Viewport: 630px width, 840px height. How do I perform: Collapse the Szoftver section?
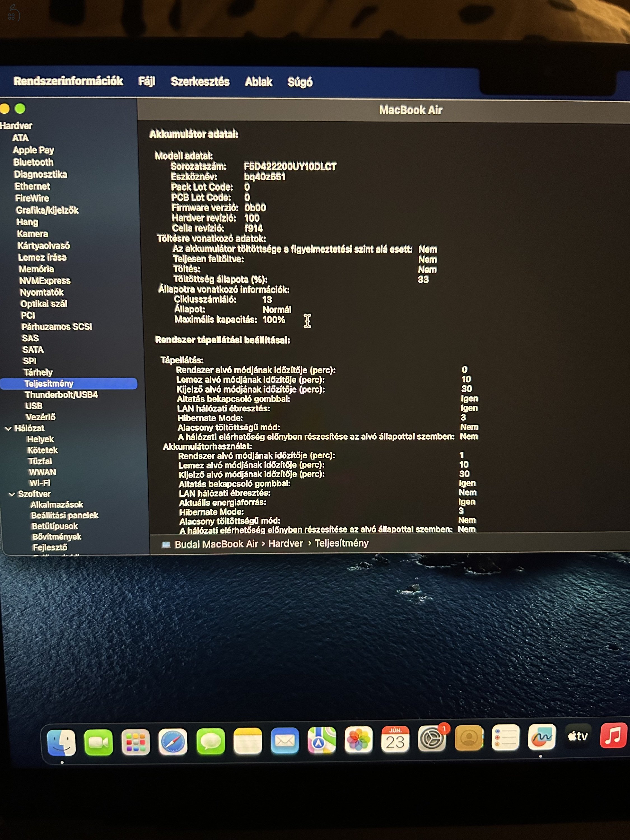point(12,494)
